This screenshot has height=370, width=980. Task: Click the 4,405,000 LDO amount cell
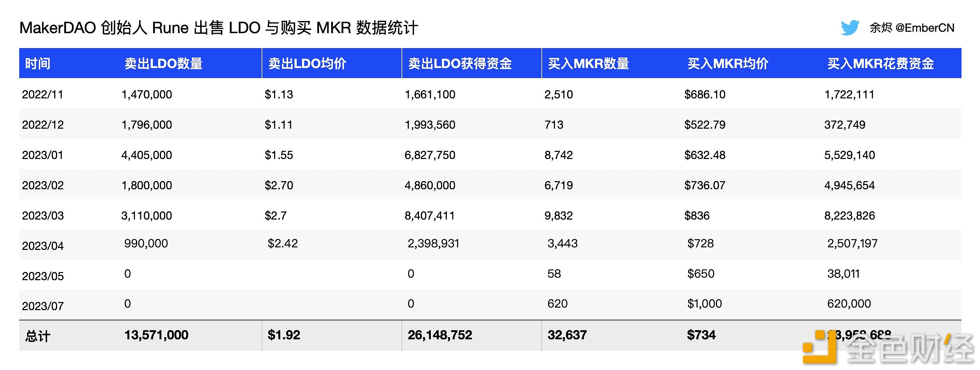[x=146, y=155]
